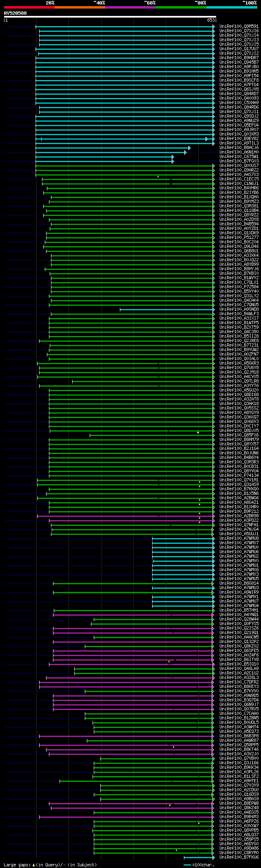Viewport: 261px width, 868px height.
Task: Select hit label UniRef100_A3Z6L3
Action: [239, 678]
